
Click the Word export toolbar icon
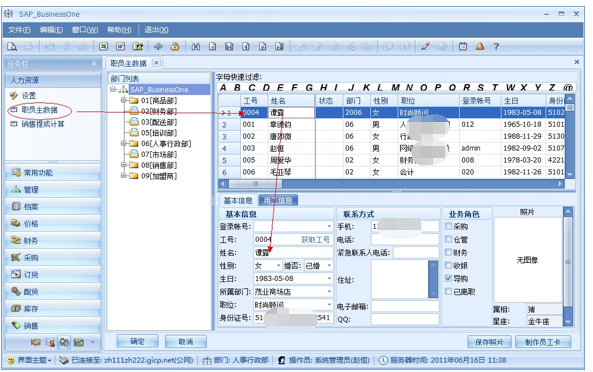point(120,46)
